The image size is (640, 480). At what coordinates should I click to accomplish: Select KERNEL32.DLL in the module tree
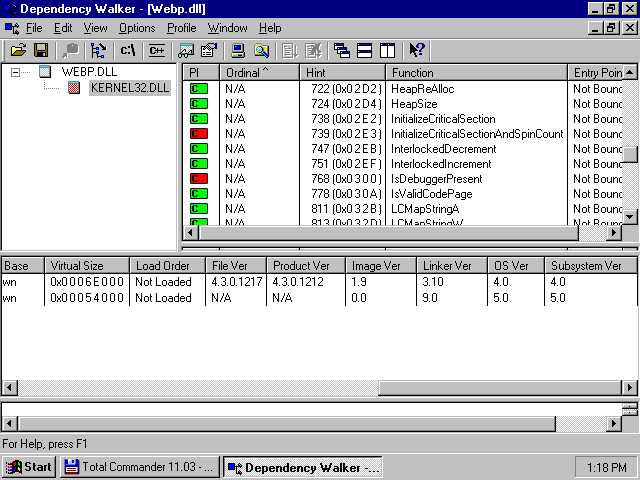click(x=130, y=88)
